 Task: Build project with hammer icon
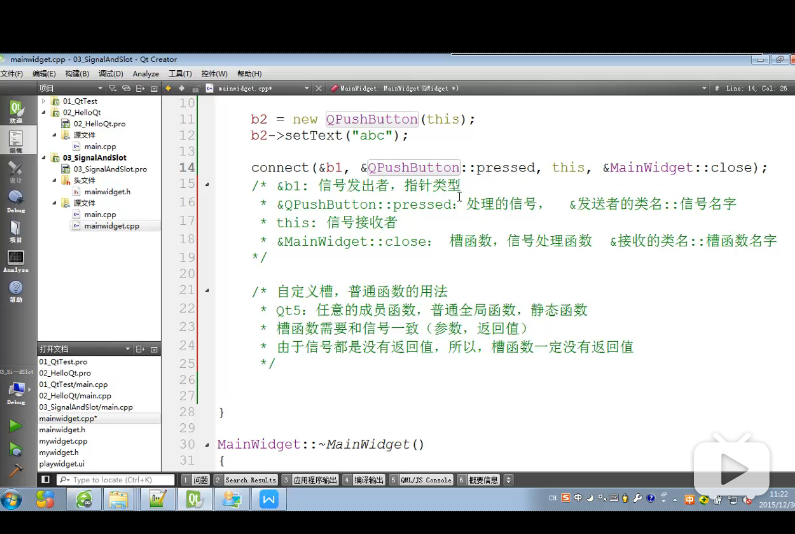pos(16,471)
